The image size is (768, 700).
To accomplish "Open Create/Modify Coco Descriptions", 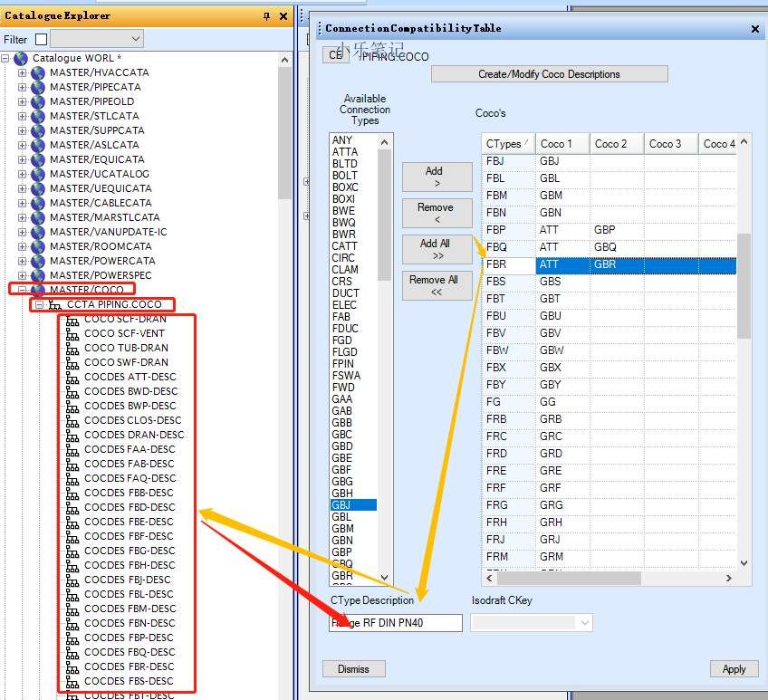I will tap(549, 74).
